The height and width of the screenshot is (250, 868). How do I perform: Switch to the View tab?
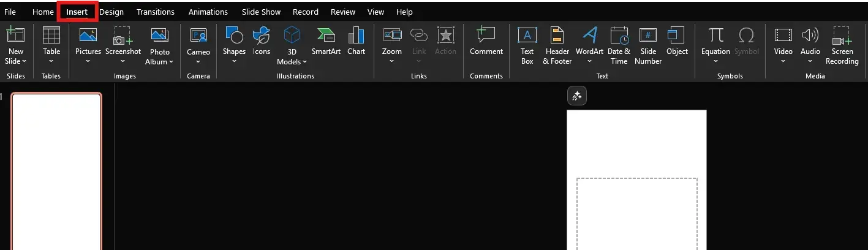[x=376, y=12]
